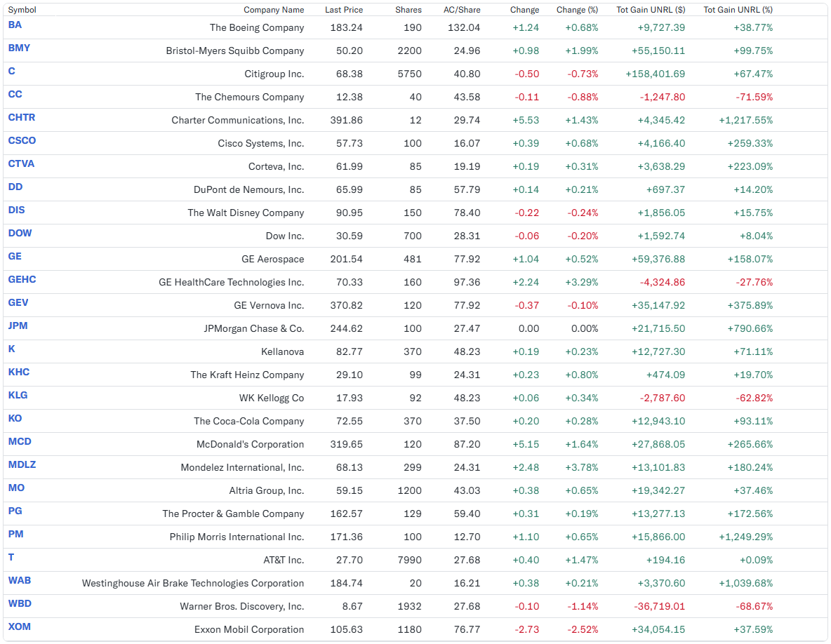Click the XOM symbol link
This screenshot has width=831, height=644.
19,627
